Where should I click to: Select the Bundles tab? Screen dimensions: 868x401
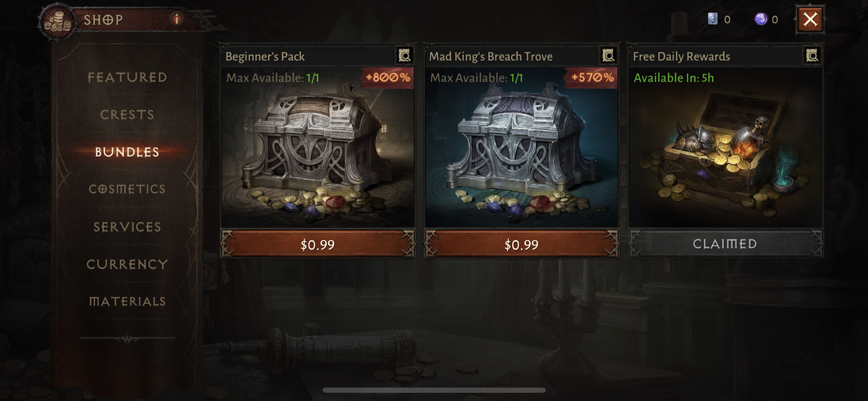[127, 152]
